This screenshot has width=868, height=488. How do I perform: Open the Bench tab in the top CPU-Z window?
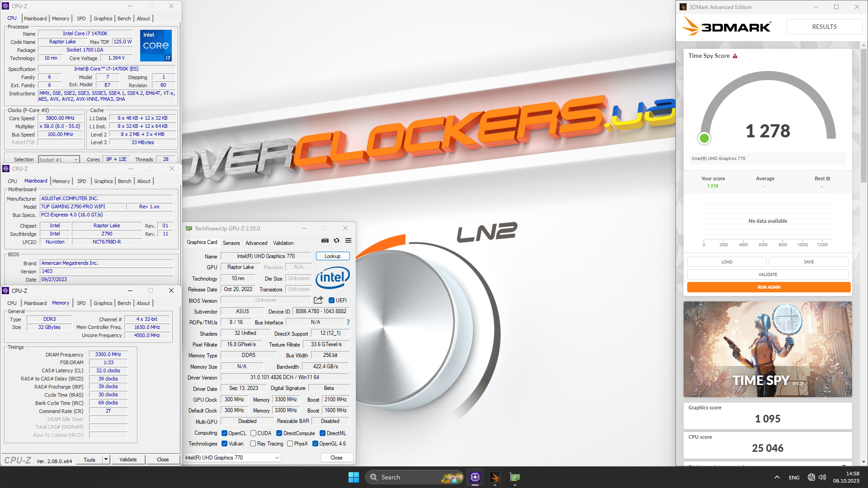click(x=124, y=19)
